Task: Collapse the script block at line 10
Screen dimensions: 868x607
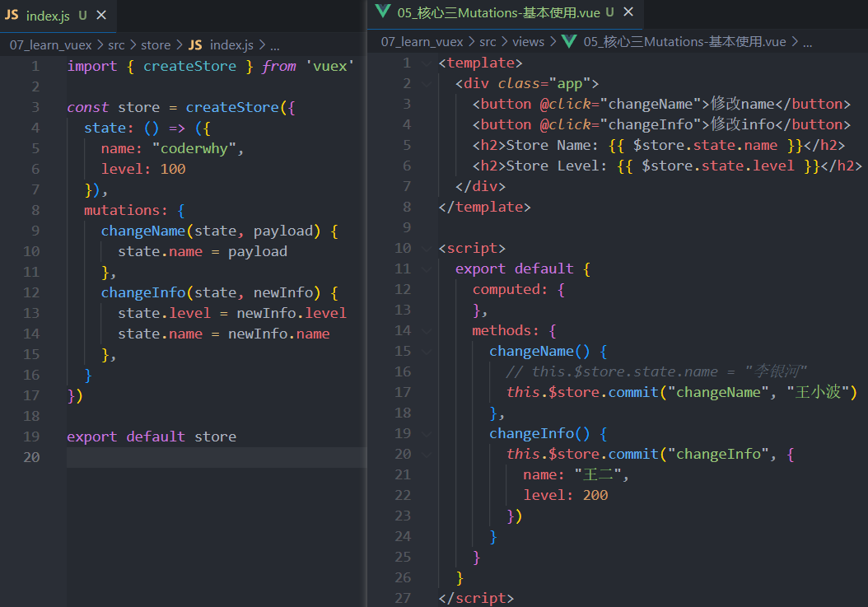Action: click(427, 249)
